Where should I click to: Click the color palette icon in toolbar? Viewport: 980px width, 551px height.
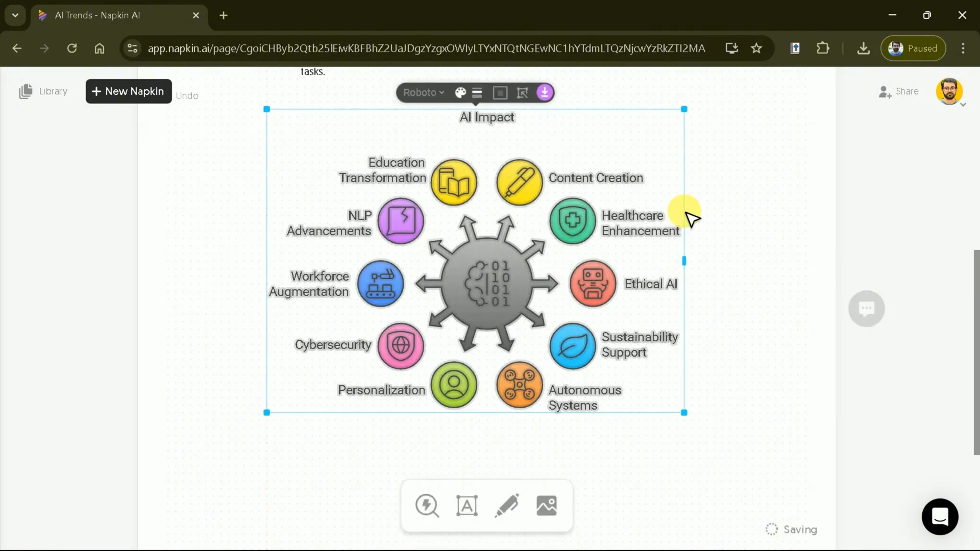coord(461,92)
